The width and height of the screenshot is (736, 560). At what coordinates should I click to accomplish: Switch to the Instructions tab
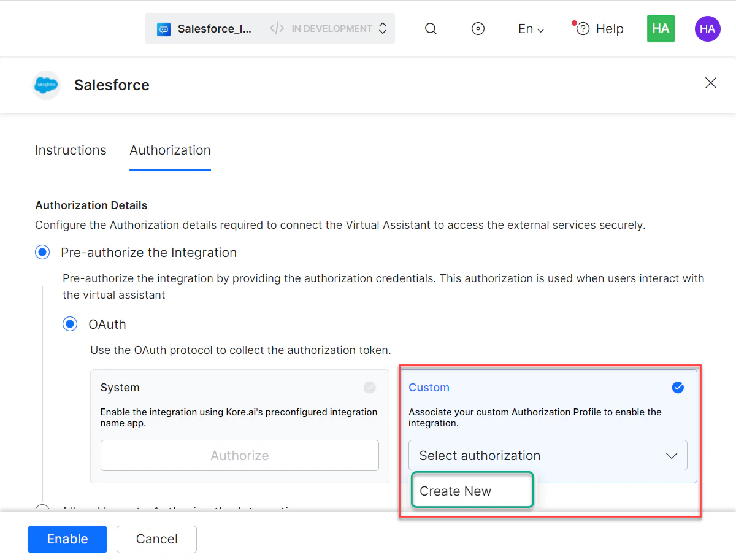click(x=71, y=150)
